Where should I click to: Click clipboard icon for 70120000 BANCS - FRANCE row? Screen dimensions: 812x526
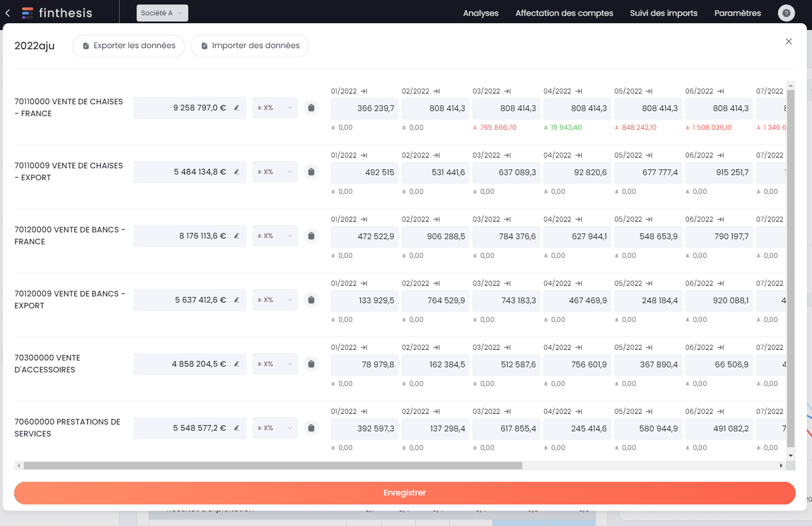pos(311,236)
